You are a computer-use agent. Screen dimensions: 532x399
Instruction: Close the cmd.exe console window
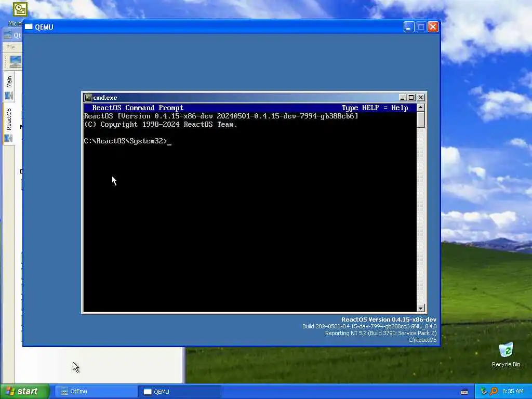(x=421, y=98)
